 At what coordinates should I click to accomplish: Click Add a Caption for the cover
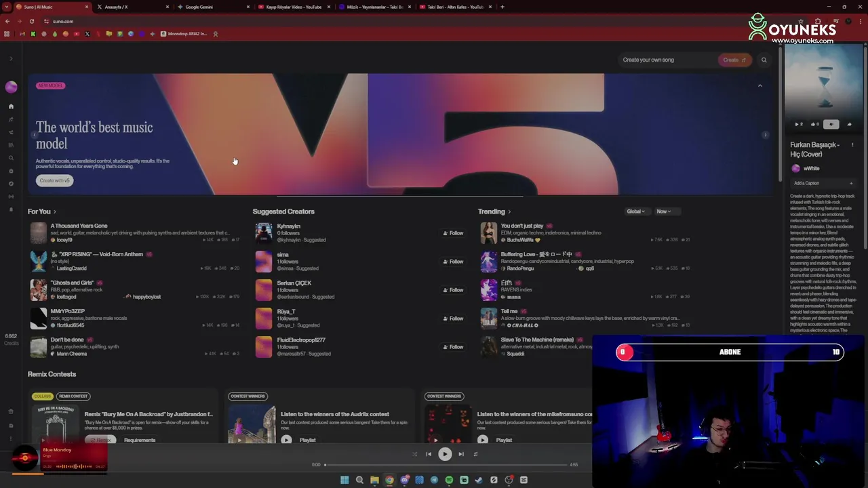pos(823,183)
